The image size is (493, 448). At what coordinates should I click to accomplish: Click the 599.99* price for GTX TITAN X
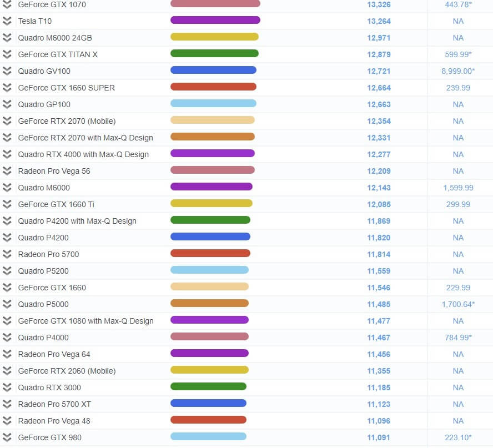[x=459, y=54]
